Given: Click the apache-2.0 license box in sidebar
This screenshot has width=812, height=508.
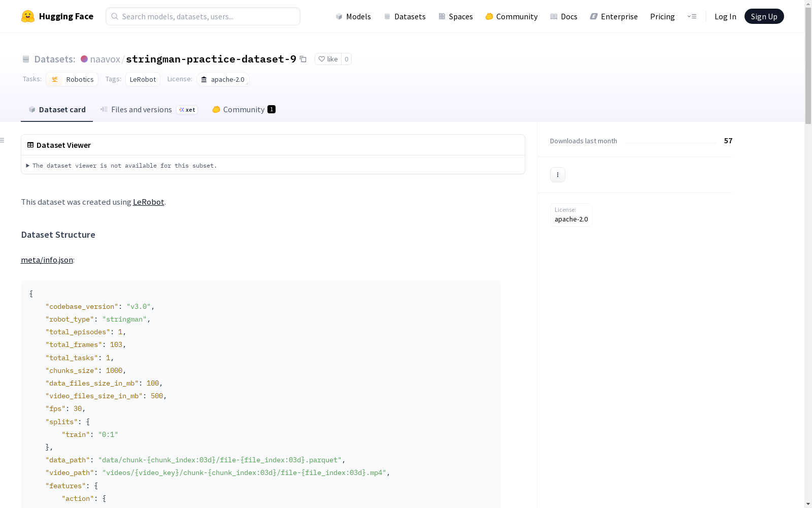Looking at the screenshot, I should coord(571,214).
